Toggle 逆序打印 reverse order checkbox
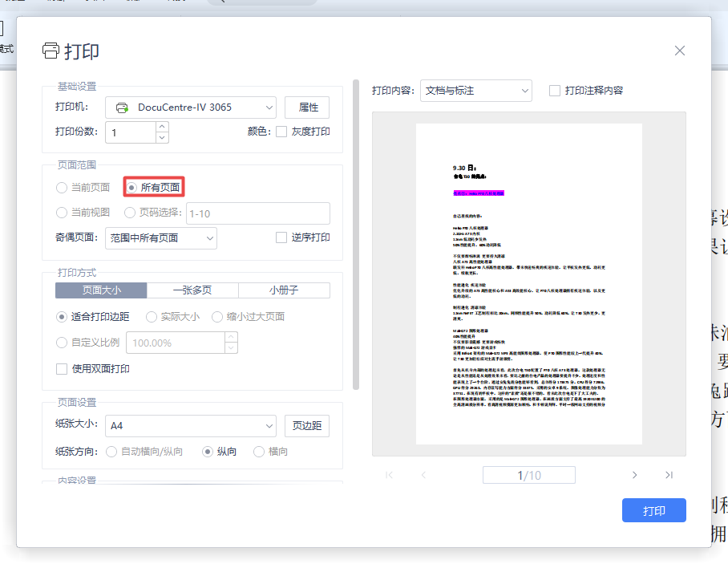The width and height of the screenshot is (728, 564). [281, 237]
